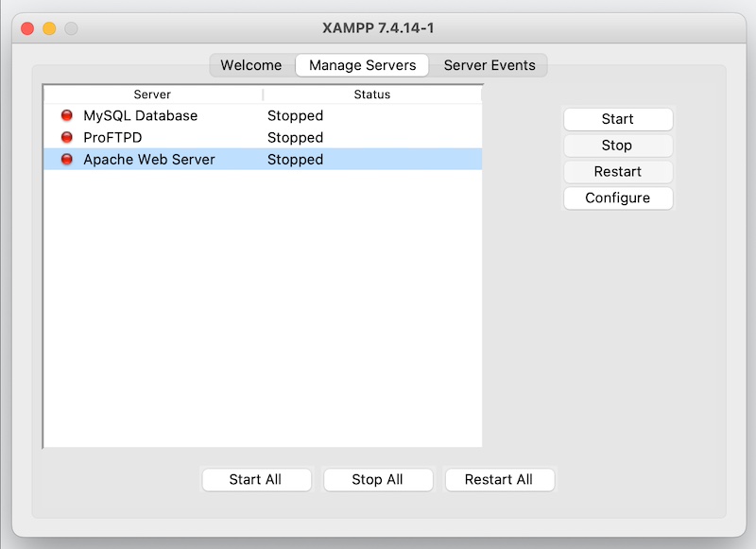Start the selected server
The height and width of the screenshot is (549, 756).
pos(618,119)
